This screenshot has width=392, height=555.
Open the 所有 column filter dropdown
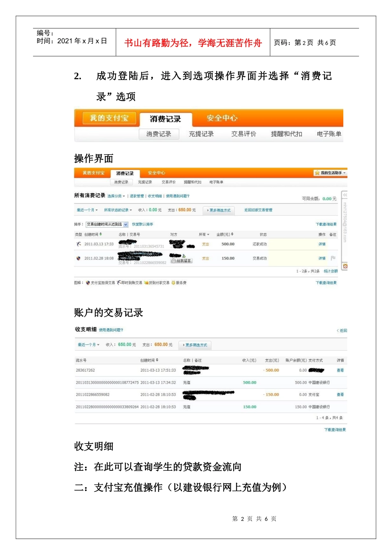pyautogui.click(x=204, y=234)
